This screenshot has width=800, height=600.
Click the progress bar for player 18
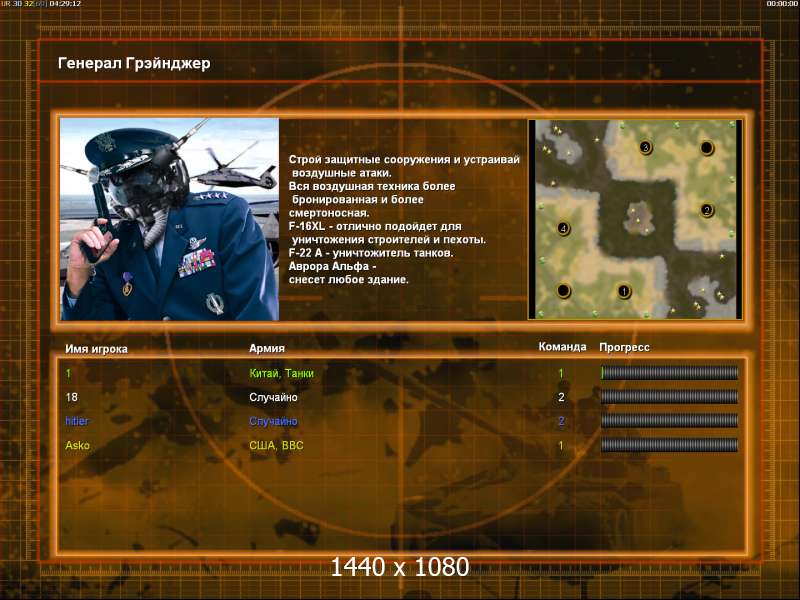(x=669, y=396)
